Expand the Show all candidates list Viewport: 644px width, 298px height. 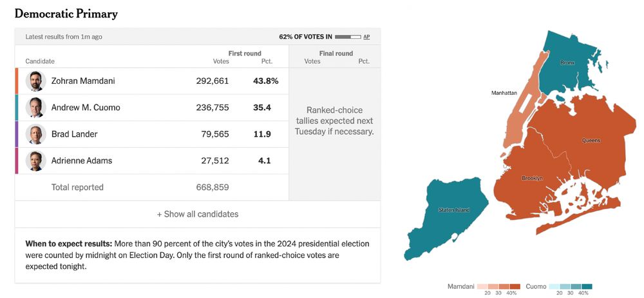tap(198, 214)
